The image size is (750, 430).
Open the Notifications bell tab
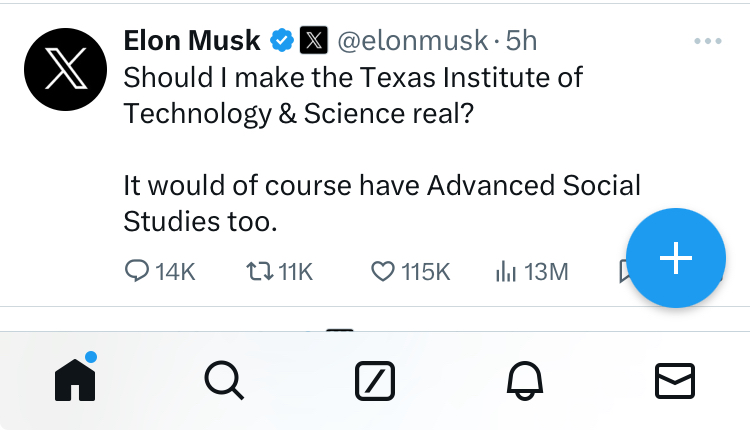(x=525, y=380)
